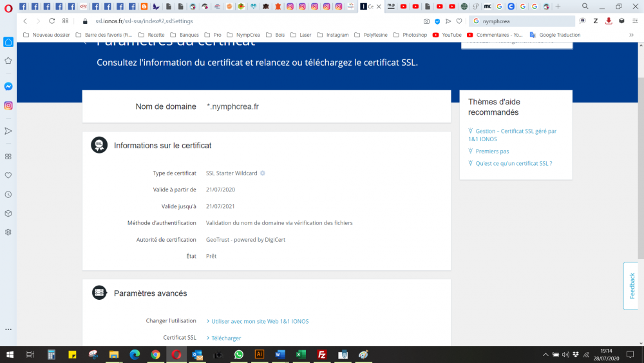
Task: Add the page to bookmarks with the address bar heart
Action: (x=459, y=21)
